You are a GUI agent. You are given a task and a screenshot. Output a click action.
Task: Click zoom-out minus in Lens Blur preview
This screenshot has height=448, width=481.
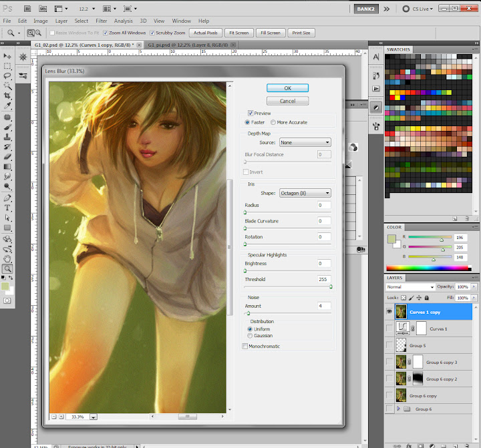tap(54, 417)
